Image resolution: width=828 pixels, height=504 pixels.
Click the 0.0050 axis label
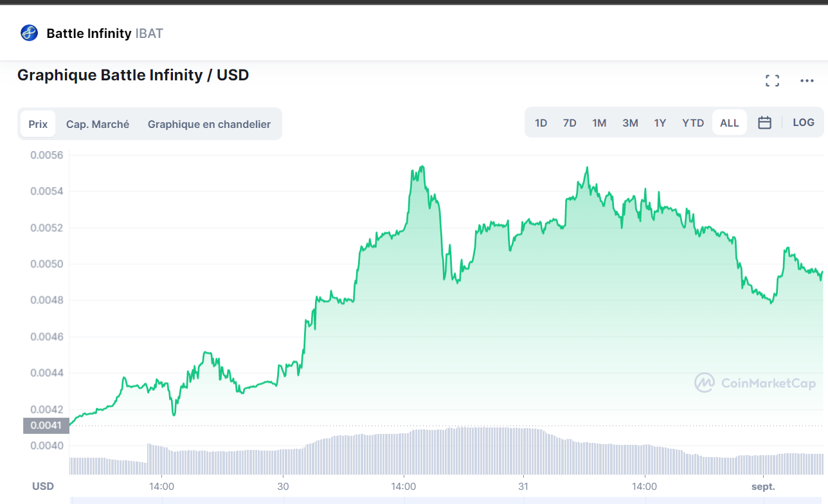46,264
